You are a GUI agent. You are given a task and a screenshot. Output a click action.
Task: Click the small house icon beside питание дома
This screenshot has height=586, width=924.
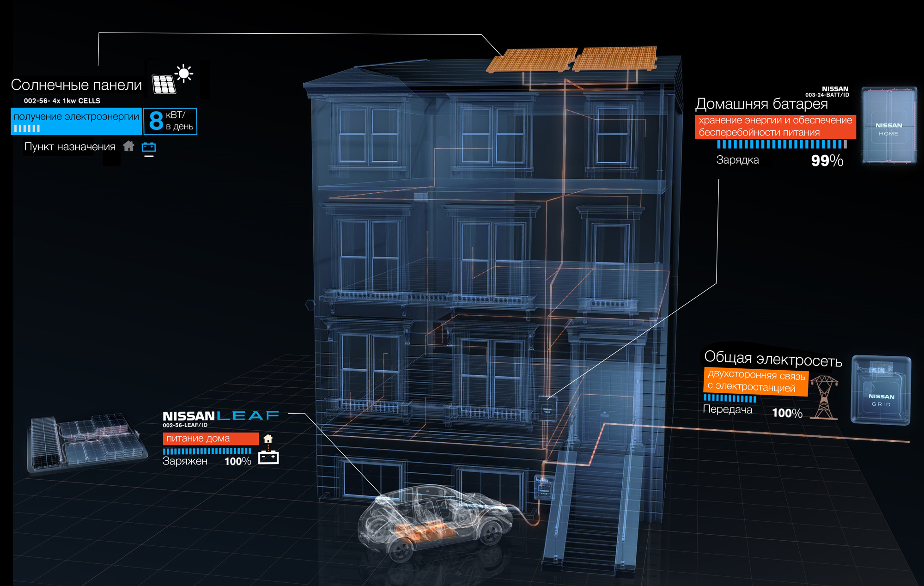(268, 439)
